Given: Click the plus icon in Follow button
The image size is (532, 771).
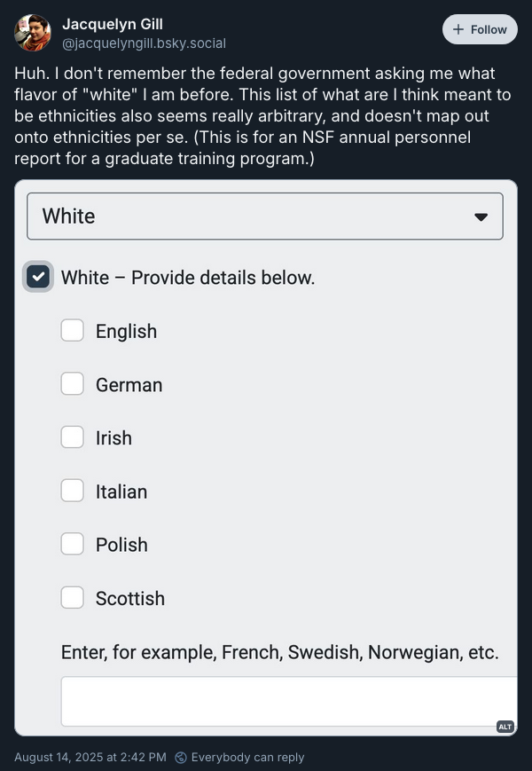Looking at the screenshot, I should 458,29.
